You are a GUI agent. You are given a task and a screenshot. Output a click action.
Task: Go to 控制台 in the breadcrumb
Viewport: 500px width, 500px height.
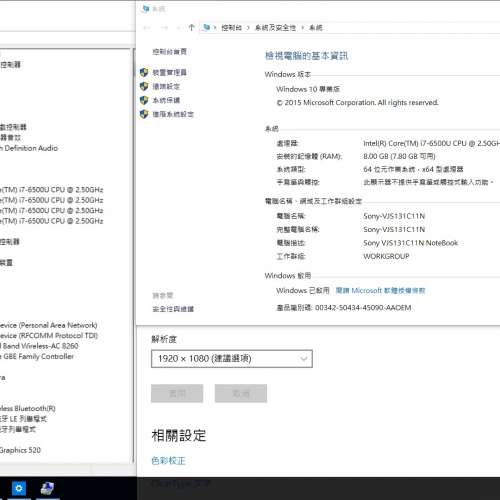coord(231,28)
